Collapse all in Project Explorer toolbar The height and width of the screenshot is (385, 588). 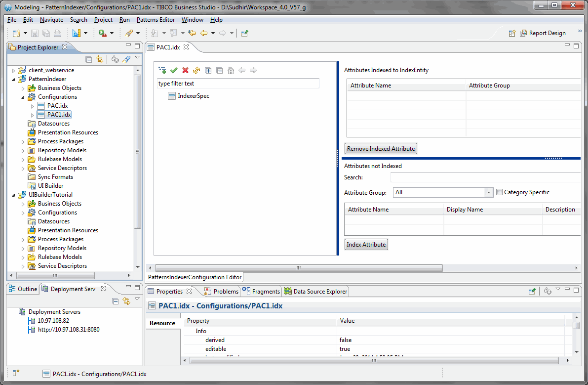coord(88,59)
